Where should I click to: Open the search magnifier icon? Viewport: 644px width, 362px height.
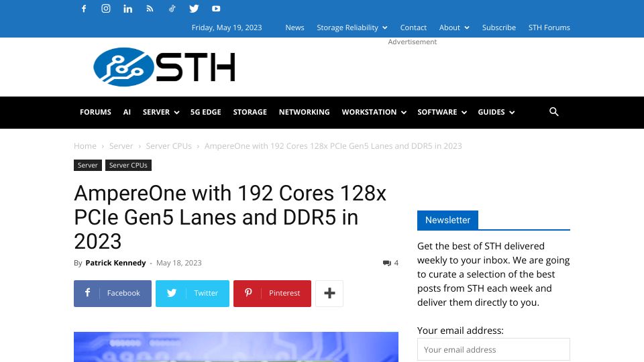(x=553, y=112)
